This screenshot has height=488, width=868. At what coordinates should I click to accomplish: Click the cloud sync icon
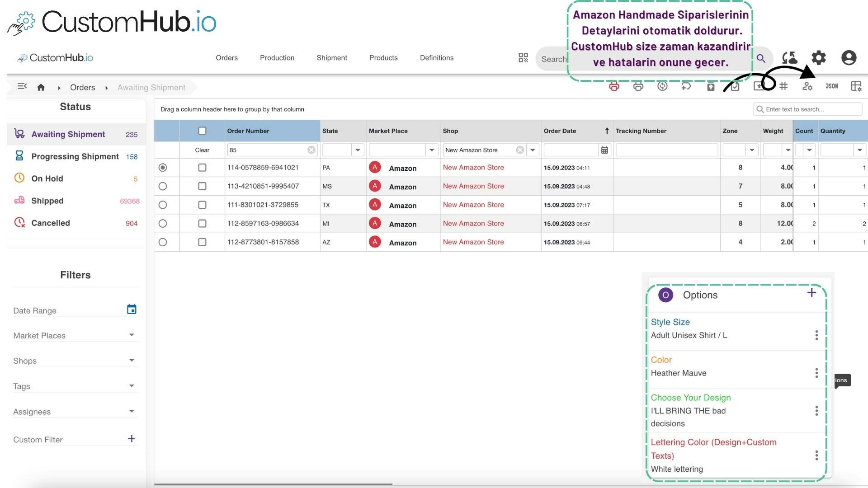(789, 58)
